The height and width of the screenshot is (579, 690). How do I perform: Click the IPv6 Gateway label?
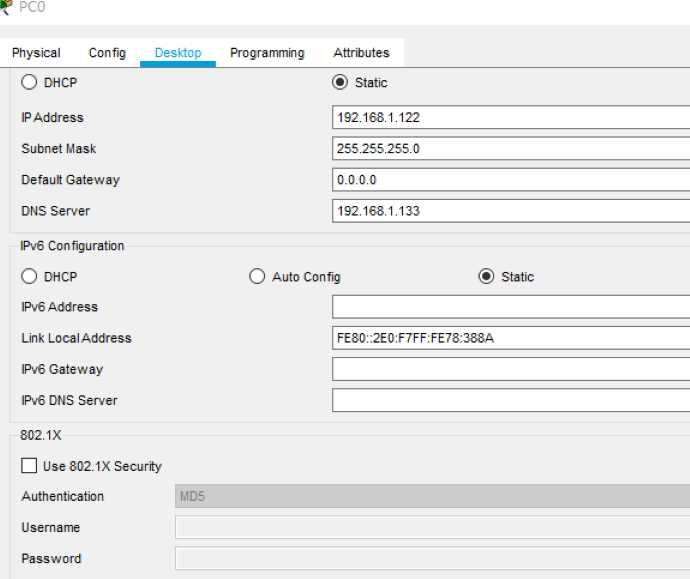(62, 369)
